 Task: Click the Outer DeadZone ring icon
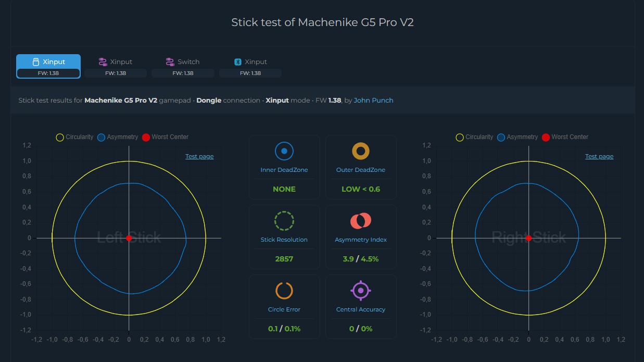[x=361, y=151]
